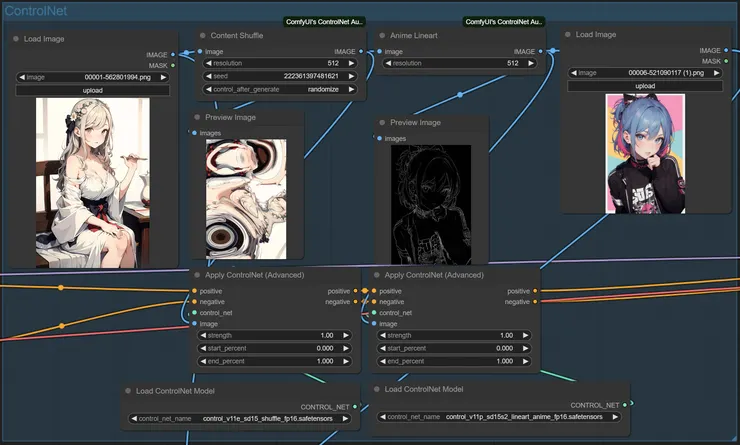Open the control_after_generate randomize dropdown
This screenshot has height=445, width=740.
(280, 89)
